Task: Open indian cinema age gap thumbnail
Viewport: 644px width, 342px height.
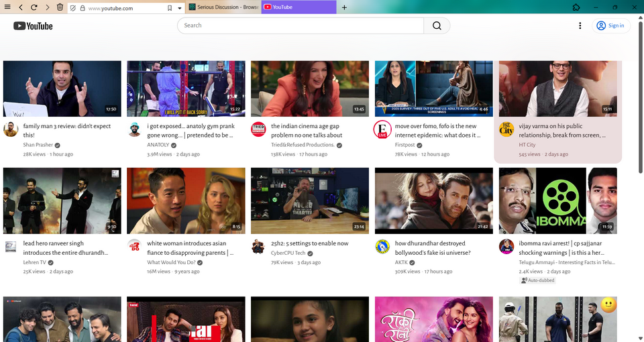Action: click(310, 89)
